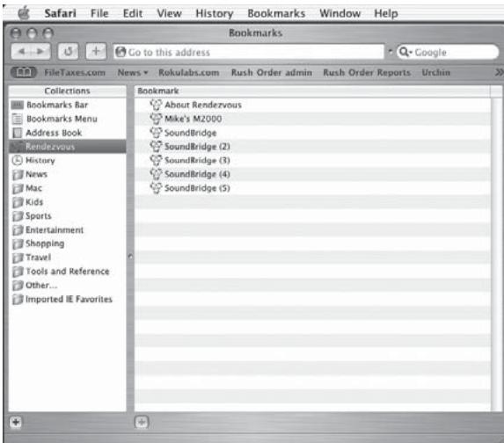Open the View menu
Image resolution: width=504 pixels, height=443 pixels.
[169, 13]
